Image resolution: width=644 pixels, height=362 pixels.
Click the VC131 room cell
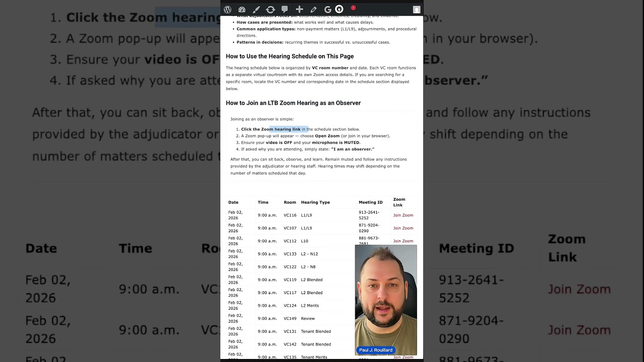[x=290, y=331]
